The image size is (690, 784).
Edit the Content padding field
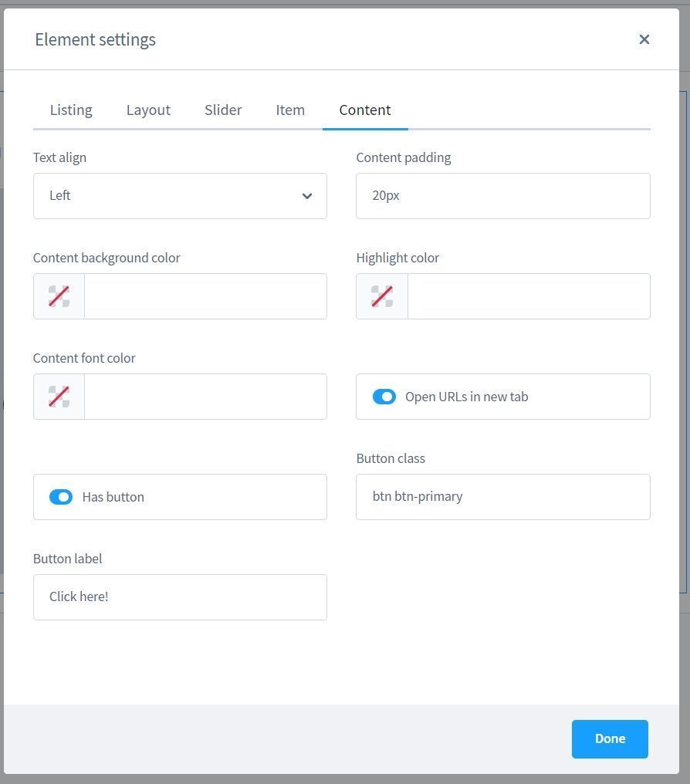tap(502, 196)
